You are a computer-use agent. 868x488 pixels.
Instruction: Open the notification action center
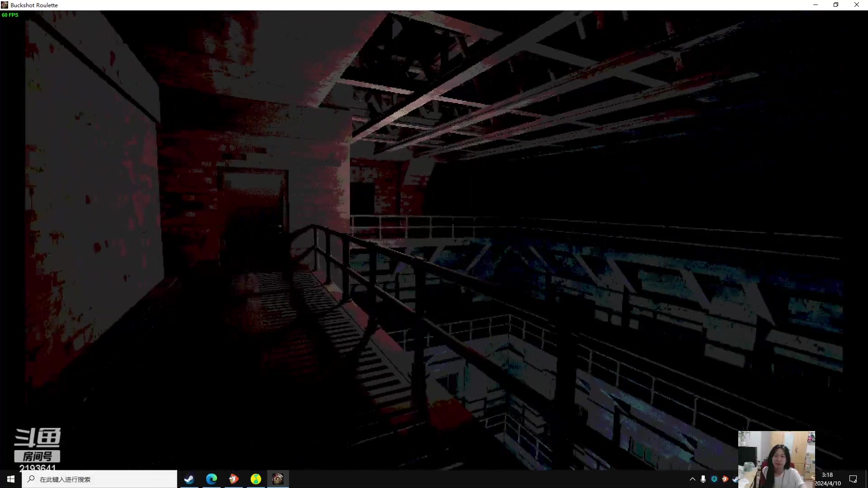click(853, 479)
